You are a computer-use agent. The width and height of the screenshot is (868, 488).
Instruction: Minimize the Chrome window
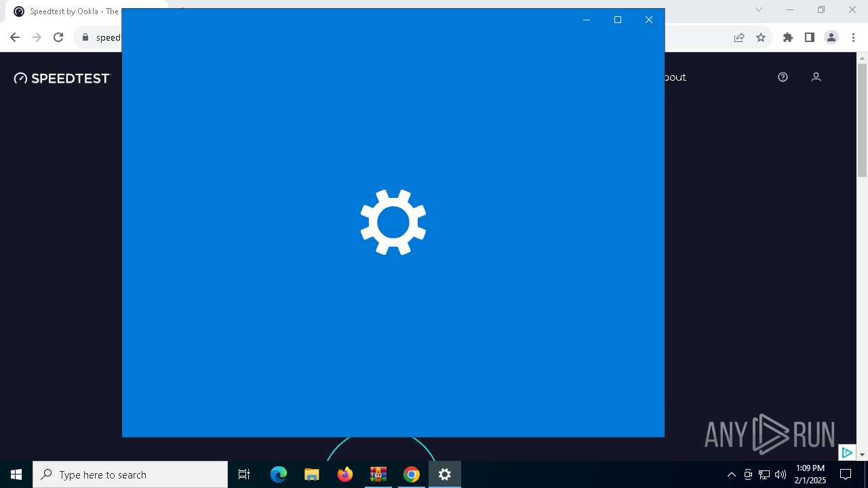click(x=790, y=9)
